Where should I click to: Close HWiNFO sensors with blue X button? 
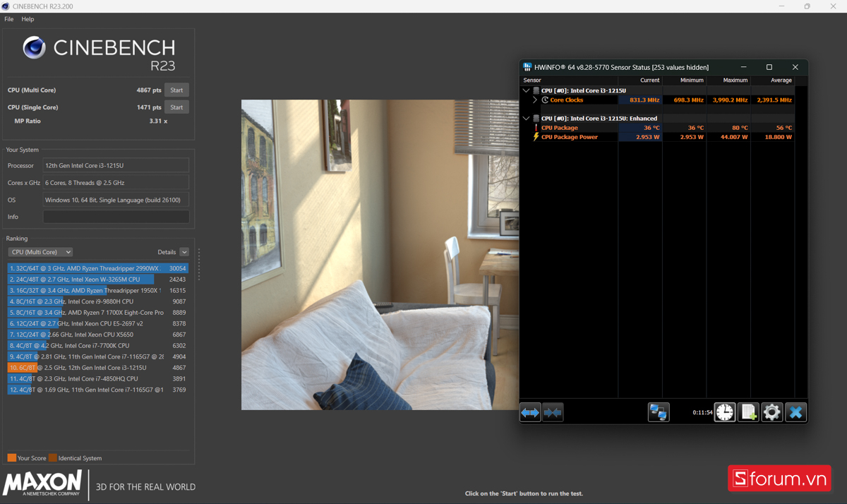pos(795,412)
